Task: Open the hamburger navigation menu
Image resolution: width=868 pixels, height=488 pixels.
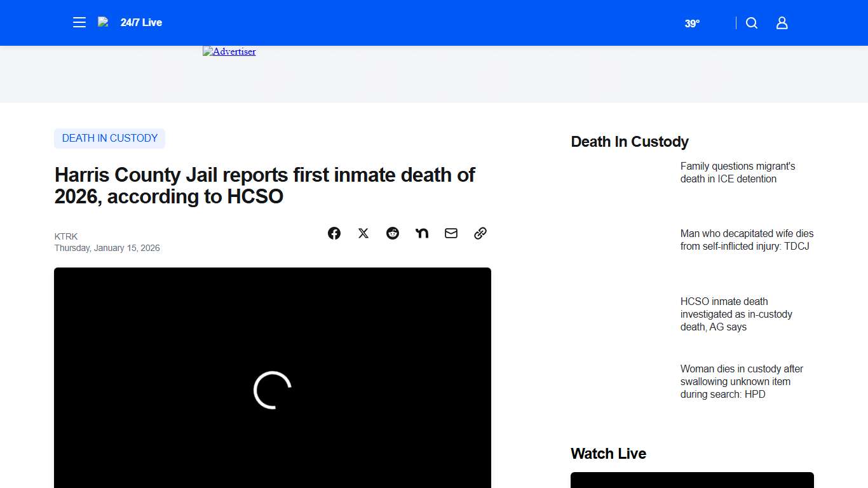Action: (79, 22)
